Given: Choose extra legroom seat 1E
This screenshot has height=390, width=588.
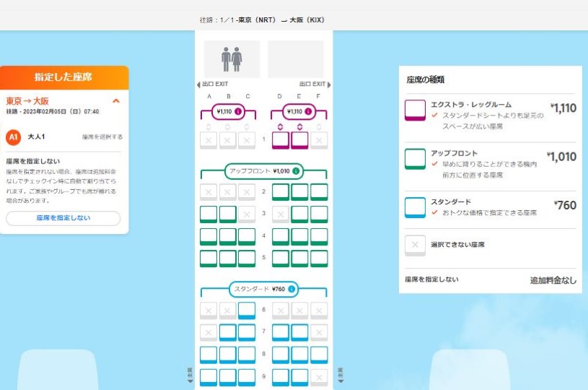Looking at the screenshot, I should [299, 140].
